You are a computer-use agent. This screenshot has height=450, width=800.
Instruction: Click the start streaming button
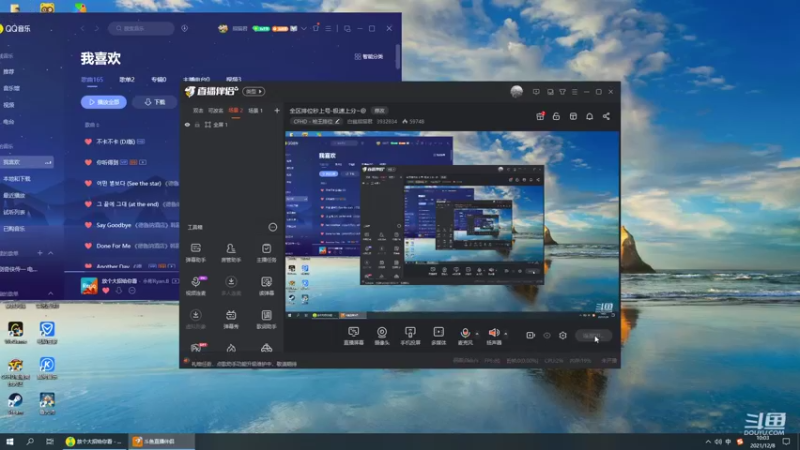pyautogui.click(x=593, y=335)
